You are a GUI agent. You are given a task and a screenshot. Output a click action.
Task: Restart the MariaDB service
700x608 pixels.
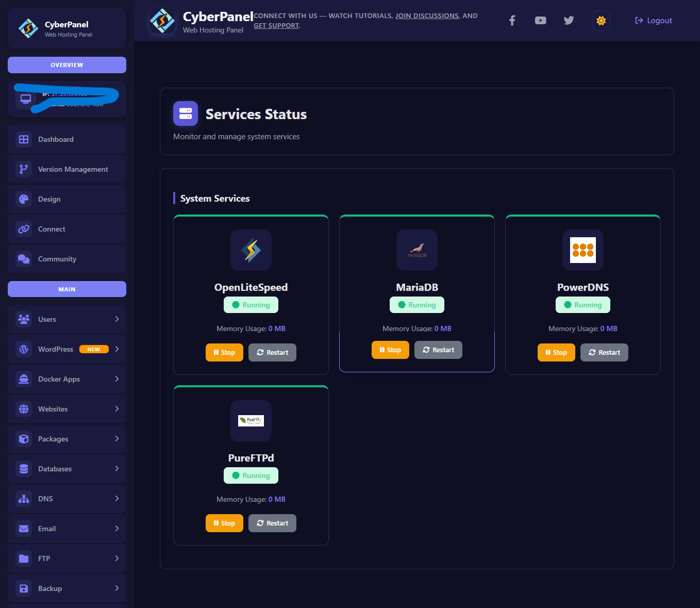(x=438, y=350)
